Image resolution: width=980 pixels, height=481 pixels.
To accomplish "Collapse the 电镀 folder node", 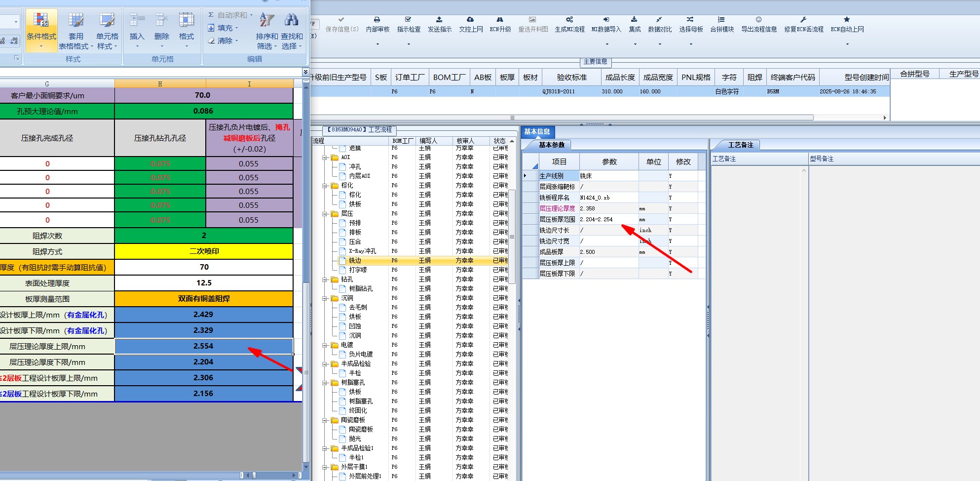I will 325,345.
